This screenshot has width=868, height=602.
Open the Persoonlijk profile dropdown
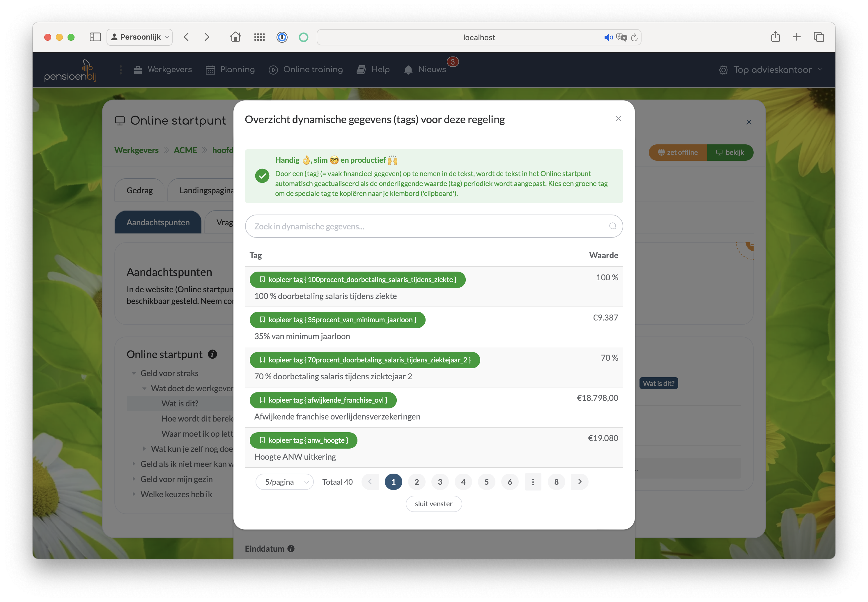pos(140,37)
